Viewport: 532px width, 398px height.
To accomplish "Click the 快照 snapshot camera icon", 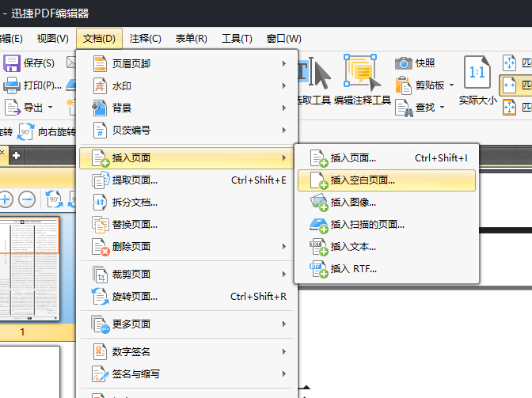I will [x=404, y=63].
